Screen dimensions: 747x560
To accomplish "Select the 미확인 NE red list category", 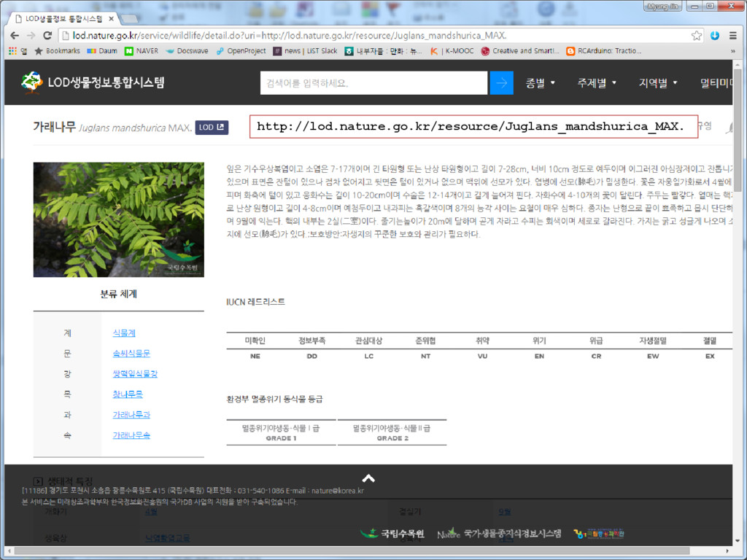I will pyautogui.click(x=255, y=348).
